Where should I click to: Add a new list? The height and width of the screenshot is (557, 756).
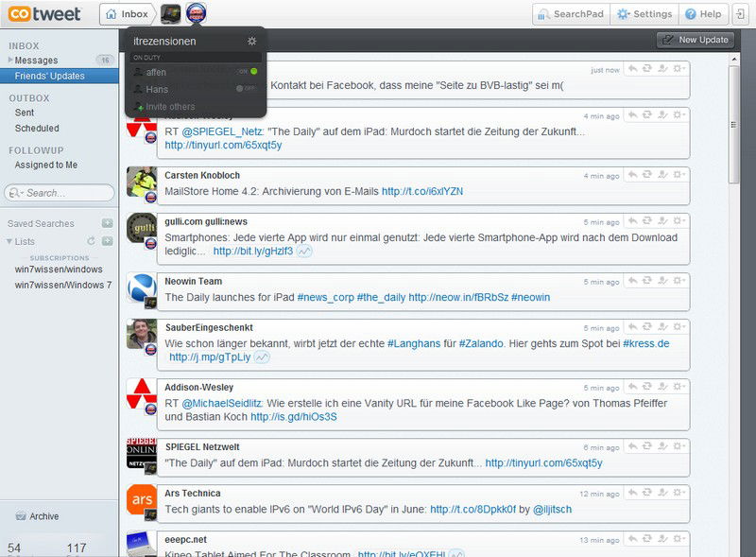coord(107,241)
